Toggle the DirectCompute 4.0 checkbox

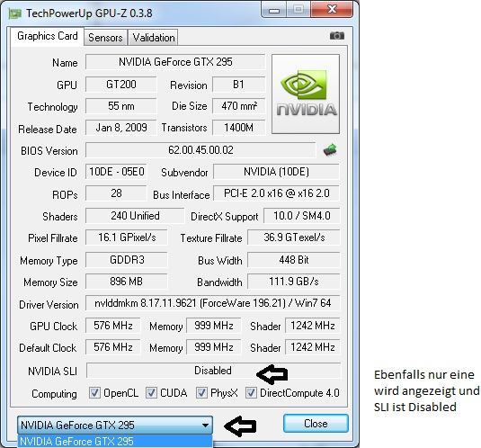251,393
